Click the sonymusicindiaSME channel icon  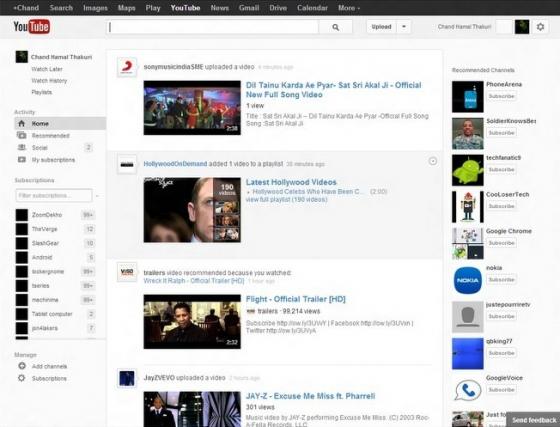(x=127, y=67)
